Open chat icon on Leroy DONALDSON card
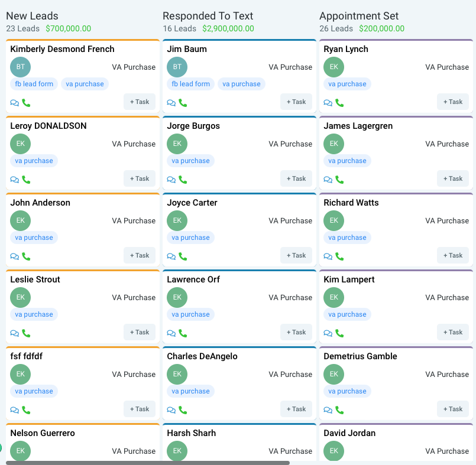This screenshot has width=476, height=465. point(15,180)
